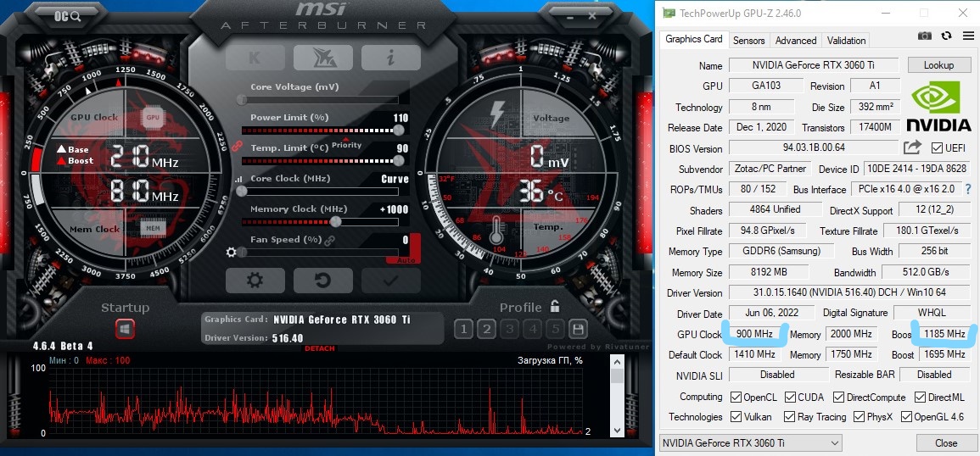The height and width of the screenshot is (456, 980).
Task: Click the power and temp link chain icon
Action: pos(236,146)
